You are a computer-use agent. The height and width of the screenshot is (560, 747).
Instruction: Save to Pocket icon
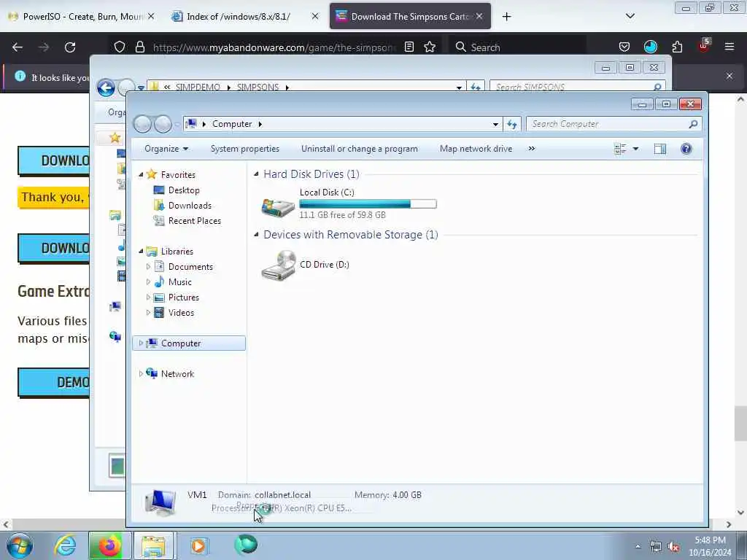(624, 47)
